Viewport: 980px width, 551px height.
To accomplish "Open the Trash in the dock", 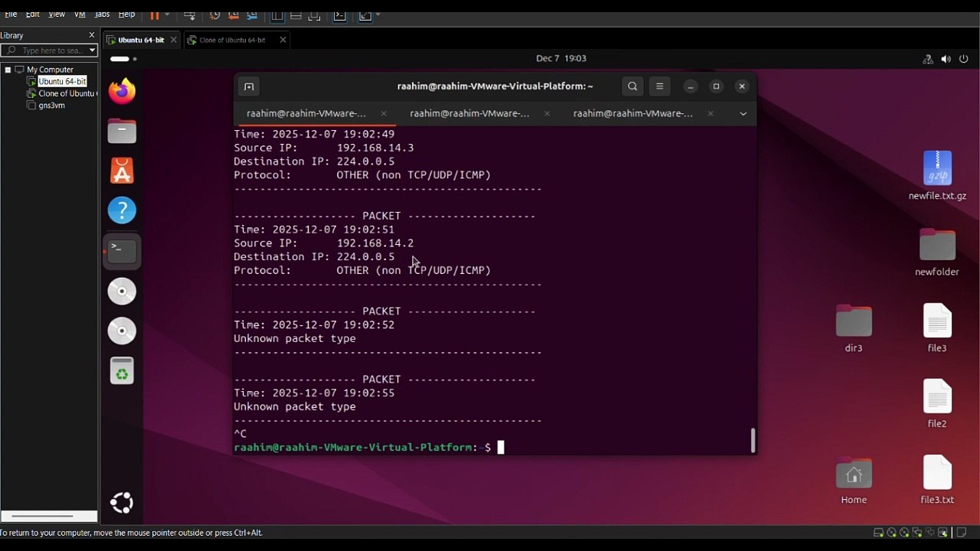I will [122, 371].
